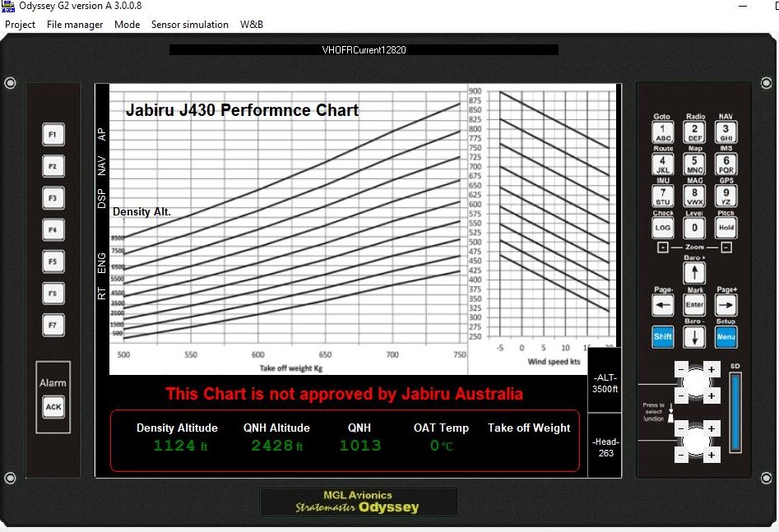779x532 pixels.
Task: Click the F2 soft key
Action: [53, 166]
